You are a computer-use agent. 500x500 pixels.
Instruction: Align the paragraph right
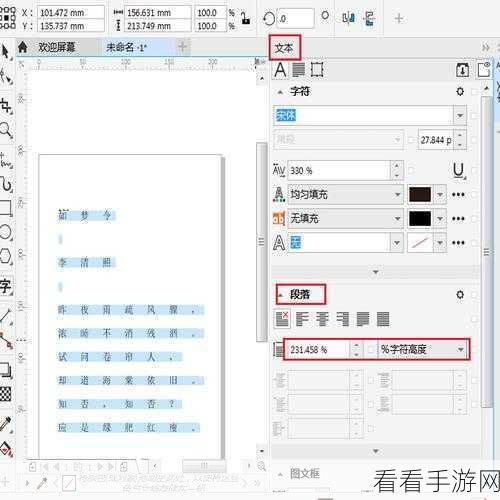click(342, 319)
